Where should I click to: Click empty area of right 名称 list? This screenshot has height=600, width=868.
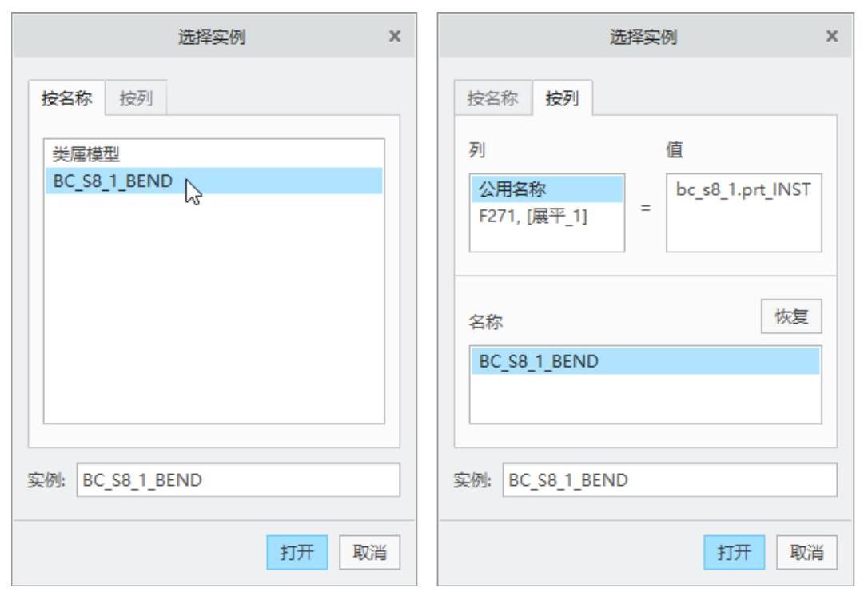click(x=644, y=399)
